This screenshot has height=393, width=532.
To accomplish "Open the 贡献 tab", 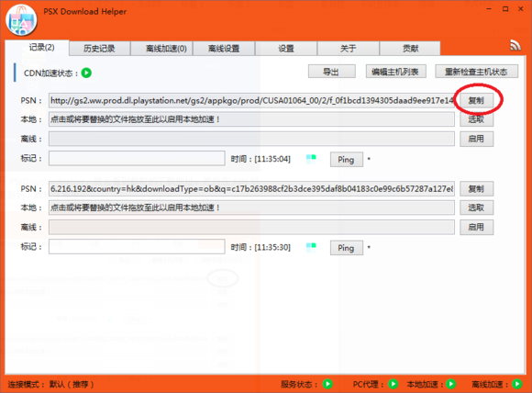I will tap(410, 49).
